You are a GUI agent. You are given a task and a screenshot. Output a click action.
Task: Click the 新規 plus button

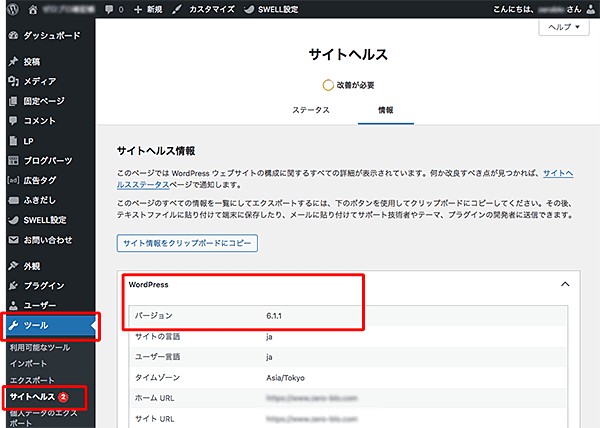(x=148, y=9)
